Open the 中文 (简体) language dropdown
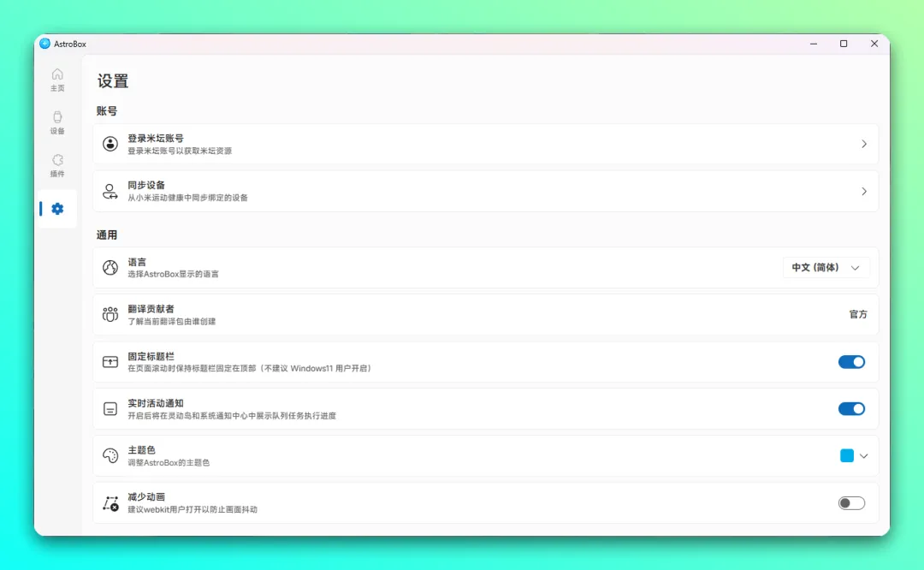924x570 pixels. tap(826, 268)
